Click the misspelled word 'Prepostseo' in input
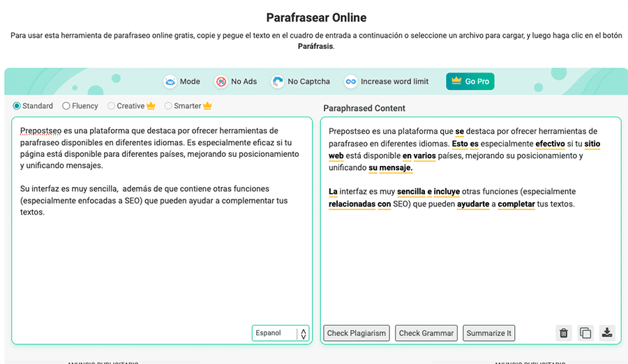This screenshot has height=364, width=628. tap(41, 131)
